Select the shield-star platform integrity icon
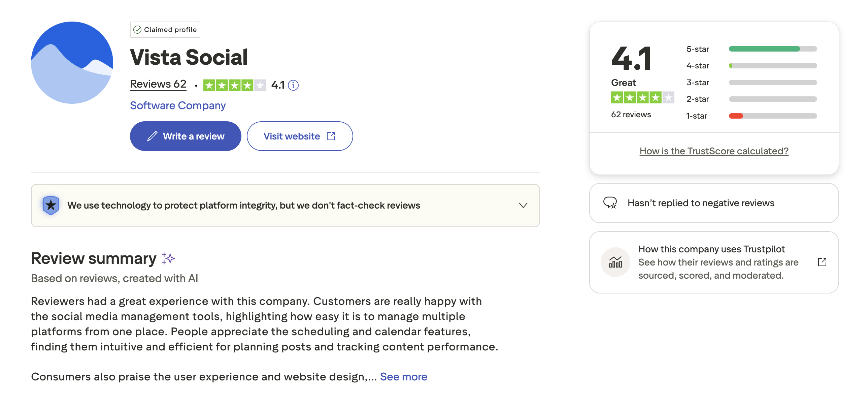 tap(50, 205)
